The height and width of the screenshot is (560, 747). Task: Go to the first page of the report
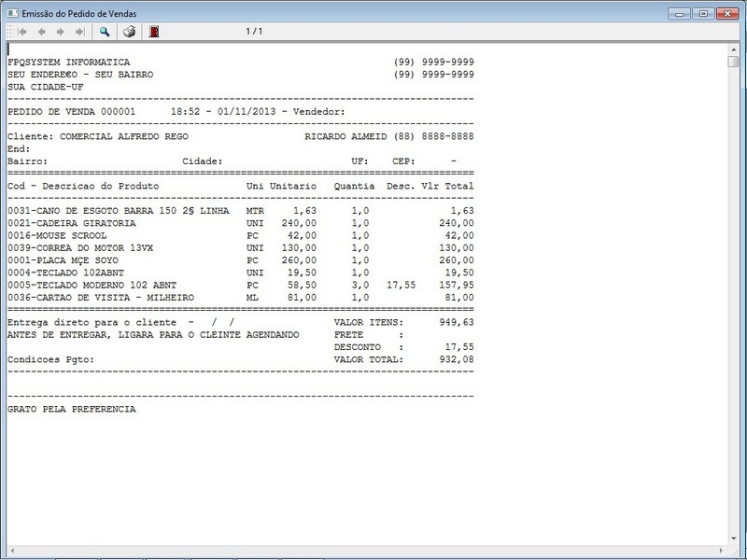pyautogui.click(x=22, y=32)
